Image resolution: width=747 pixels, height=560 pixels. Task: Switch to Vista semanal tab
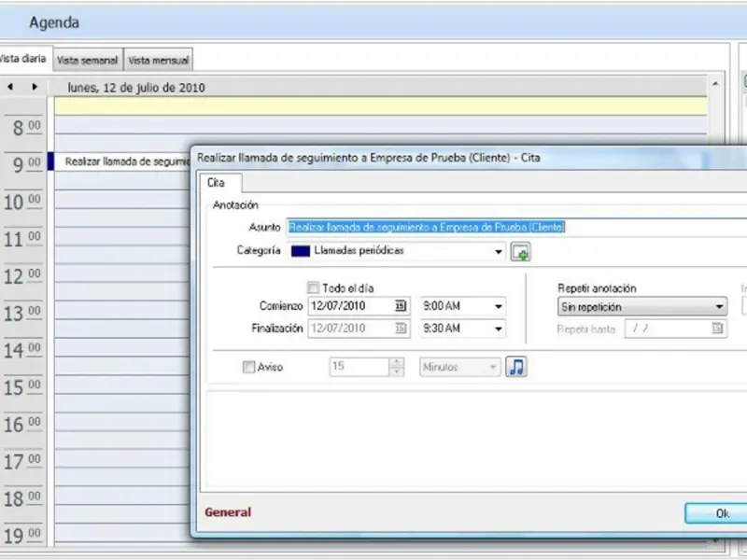click(87, 61)
